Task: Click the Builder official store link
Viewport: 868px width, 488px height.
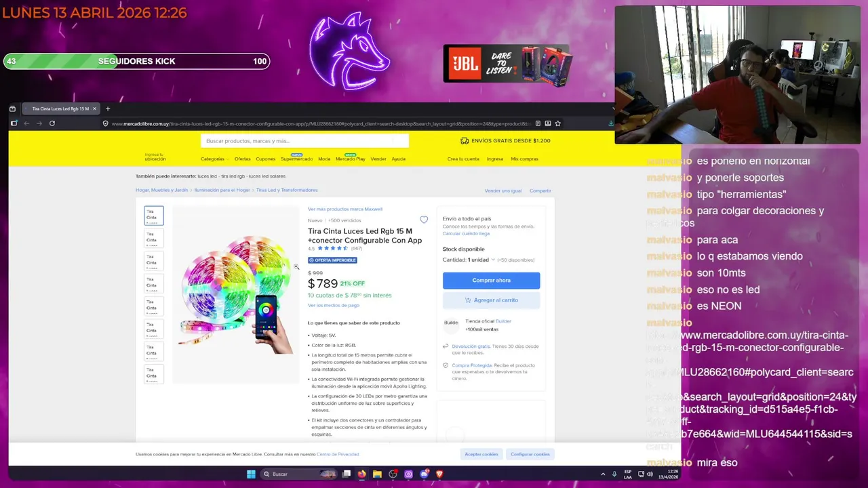Action: click(x=503, y=321)
